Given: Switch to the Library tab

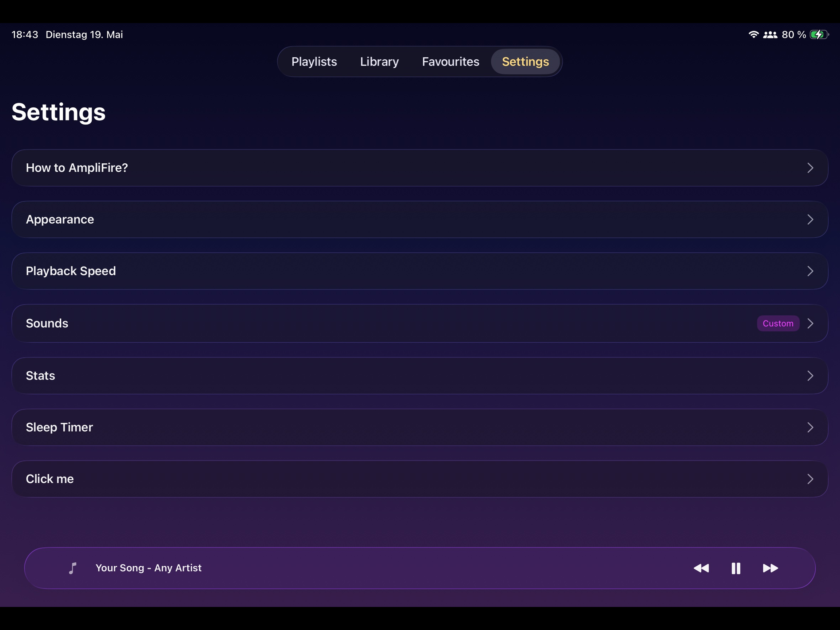Looking at the screenshot, I should coord(379,62).
